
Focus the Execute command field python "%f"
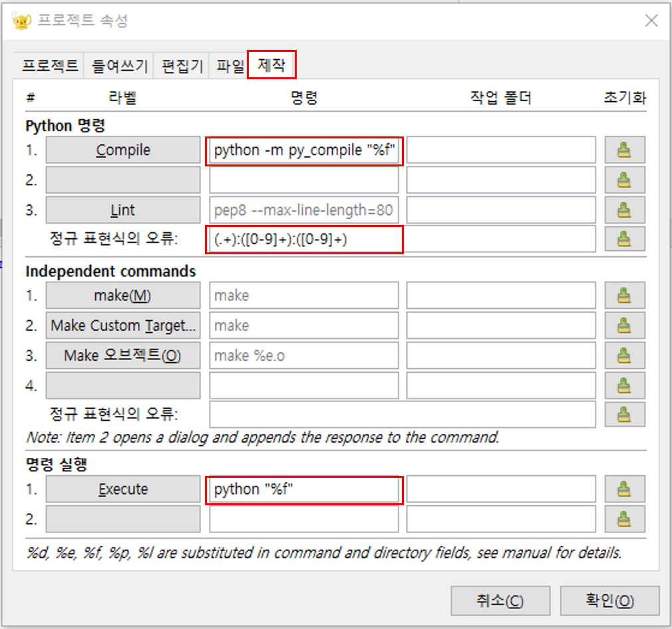tap(304, 489)
